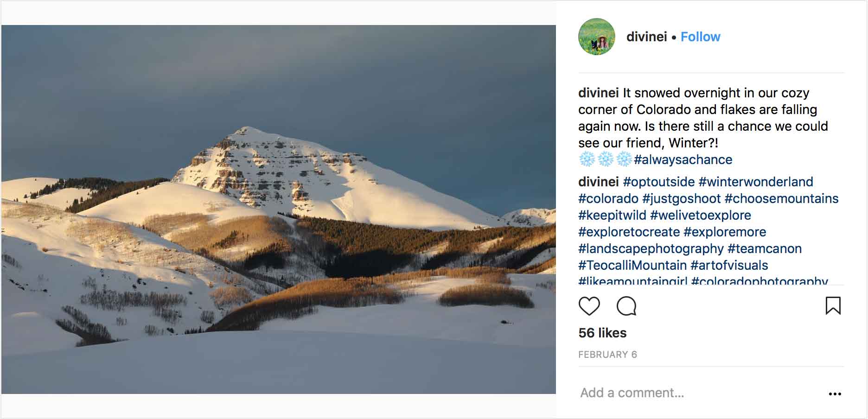Open the FEBRUARY 6 post date link
The image size is (868, 419).
[607, 355]
